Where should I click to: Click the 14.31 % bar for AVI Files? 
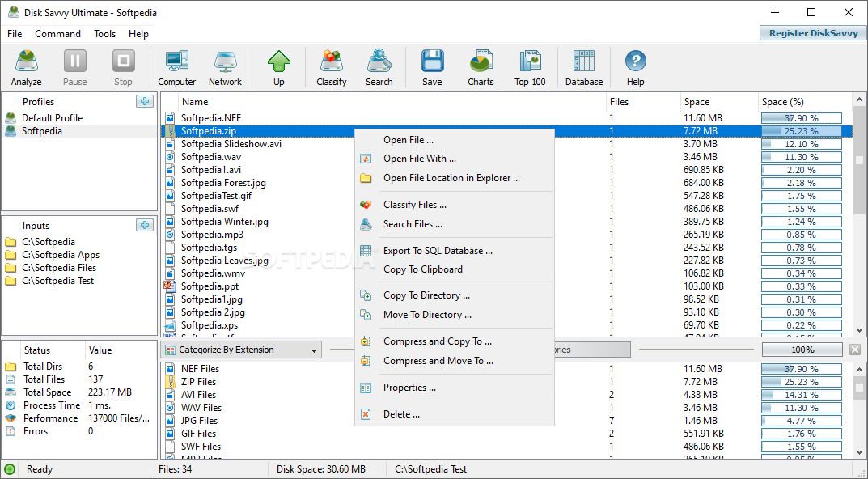[x=802, y=395]
